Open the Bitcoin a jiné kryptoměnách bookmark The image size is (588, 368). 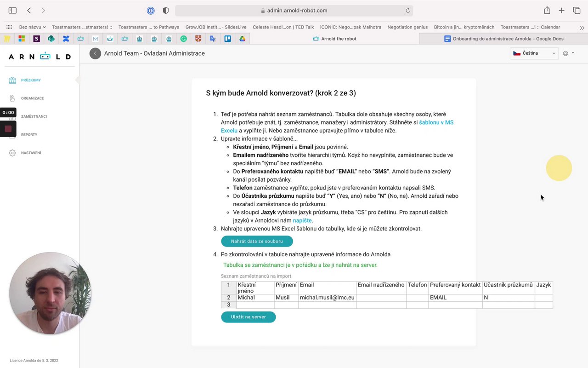pyautogui.click(x=464, y=27)
